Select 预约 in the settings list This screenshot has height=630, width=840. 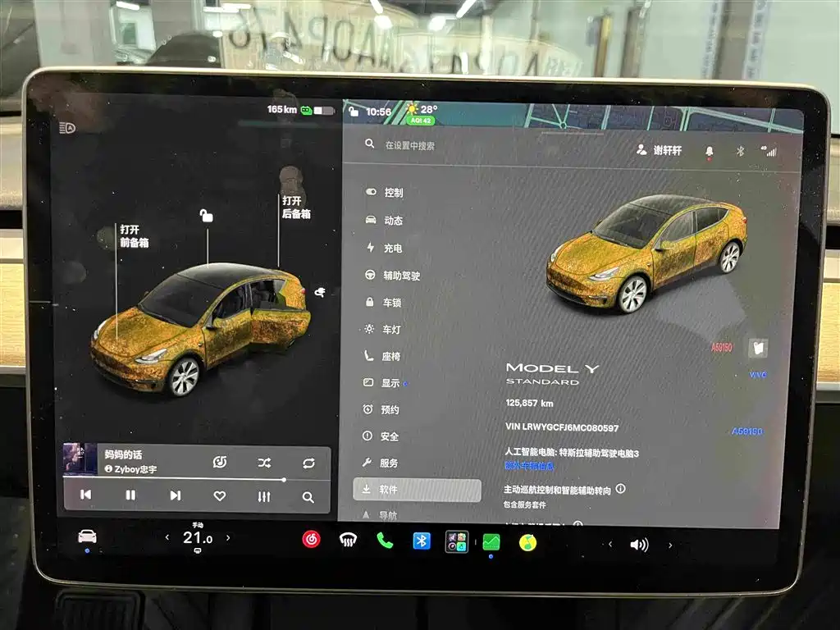(x=381, y=410)
